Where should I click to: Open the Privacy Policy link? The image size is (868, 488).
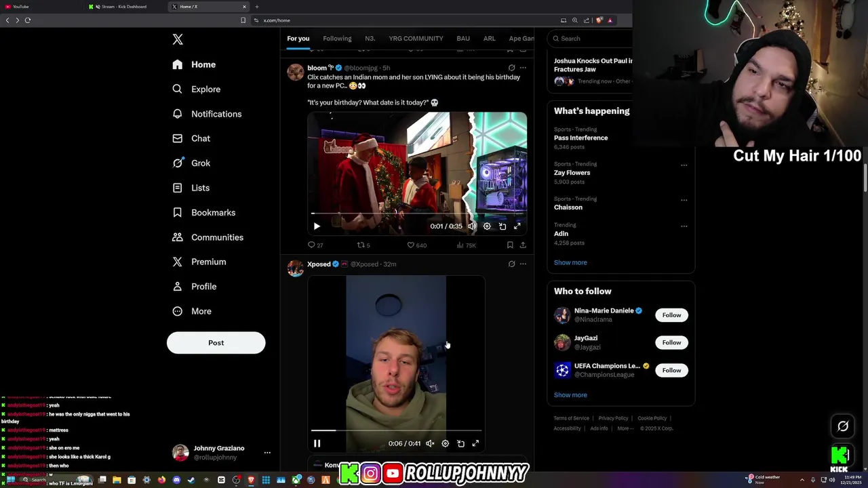[x=613, y=418]
